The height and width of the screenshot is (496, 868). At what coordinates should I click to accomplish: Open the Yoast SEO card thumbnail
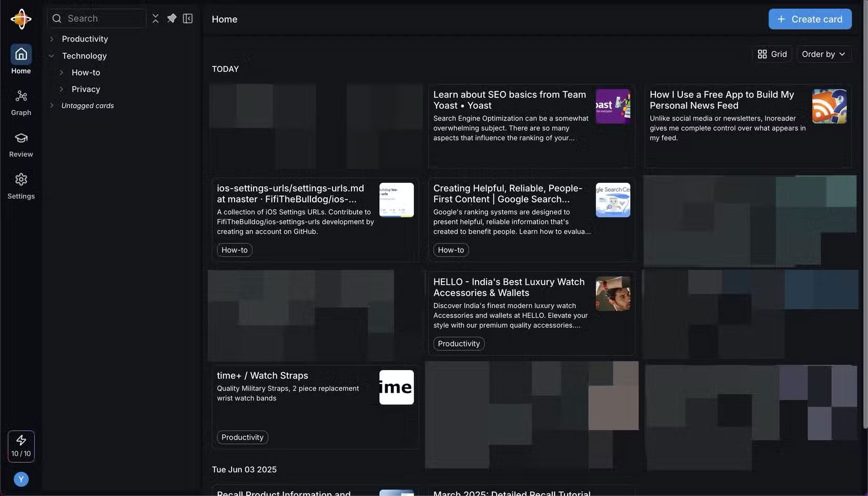612,106
